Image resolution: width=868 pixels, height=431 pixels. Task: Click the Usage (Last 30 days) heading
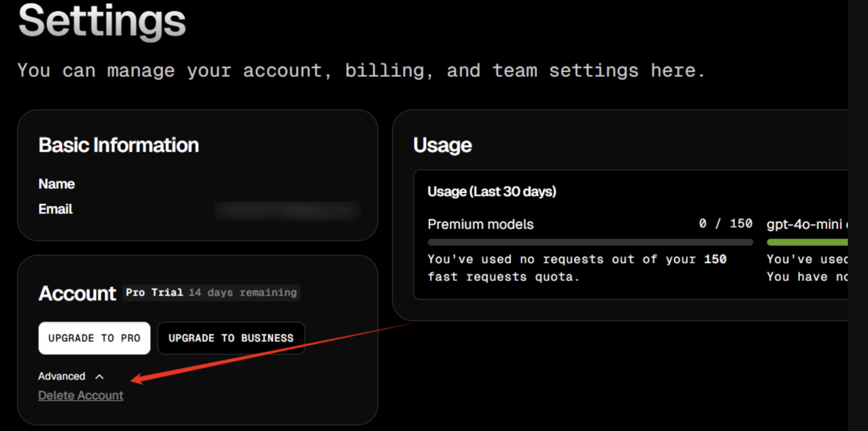pyautogui.click(x=492, y=192)
